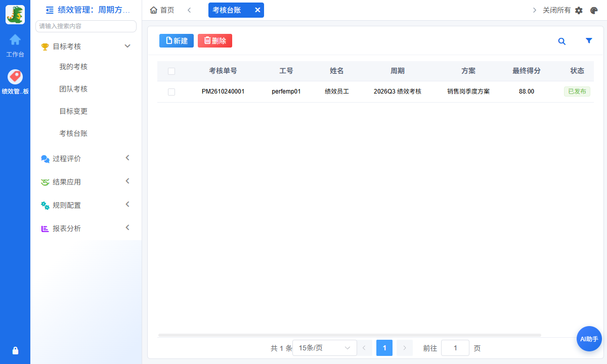Click the red 删除 button
This screenshot has width=607, height=364.
coord(215,41)
